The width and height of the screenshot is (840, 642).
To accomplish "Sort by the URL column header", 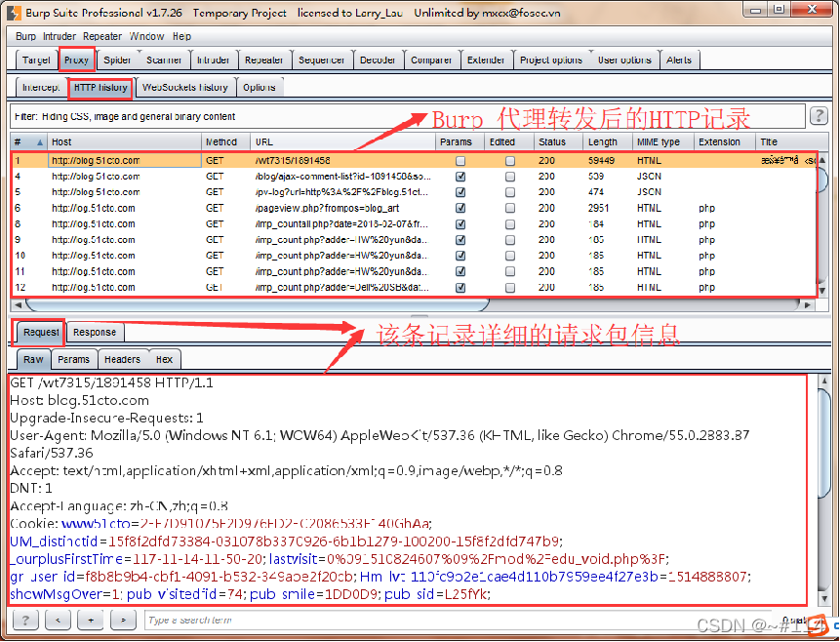I will tap(342, 142).
